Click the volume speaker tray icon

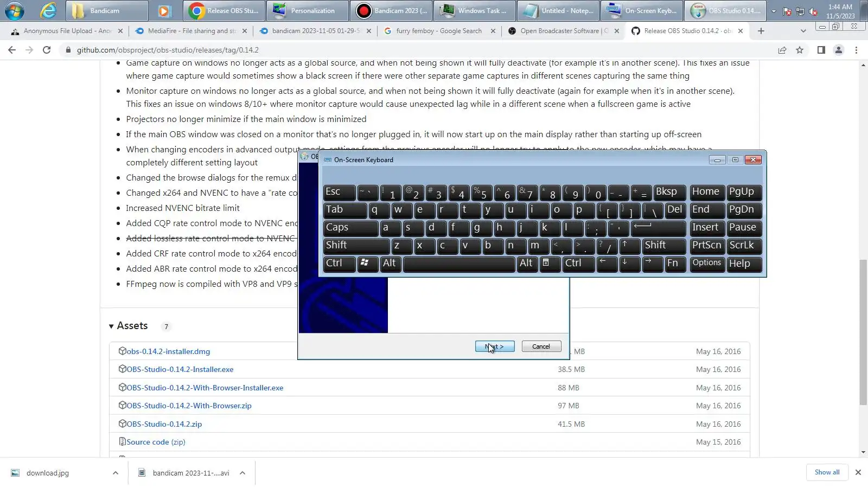pyautogui.click(x=813, y=11)
